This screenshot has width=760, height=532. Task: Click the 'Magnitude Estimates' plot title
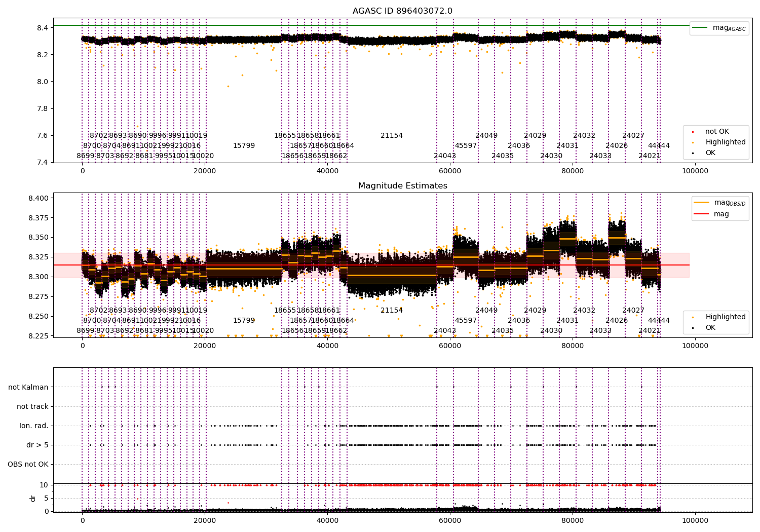[x=402, y=186]
